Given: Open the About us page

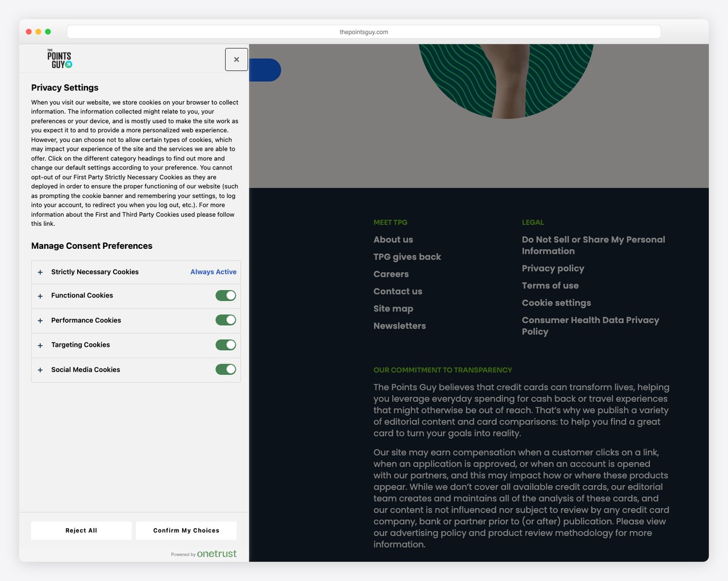Looking at the screenshot, I should tap(393, 239).
